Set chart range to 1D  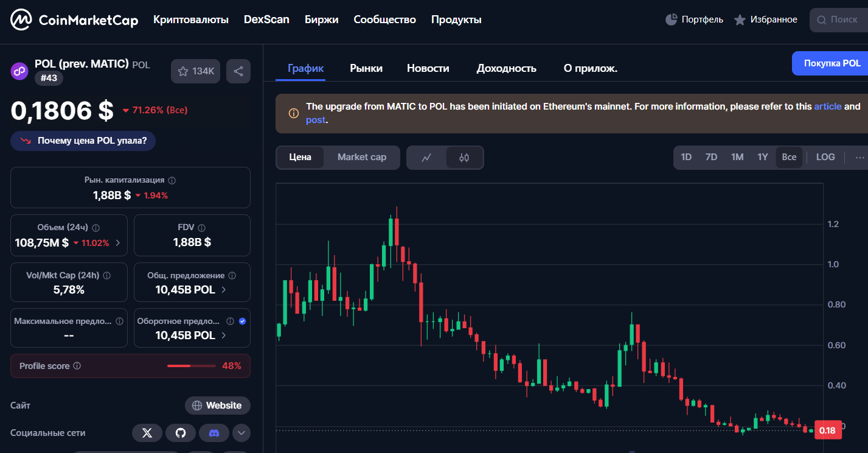(x=686, y=157)
